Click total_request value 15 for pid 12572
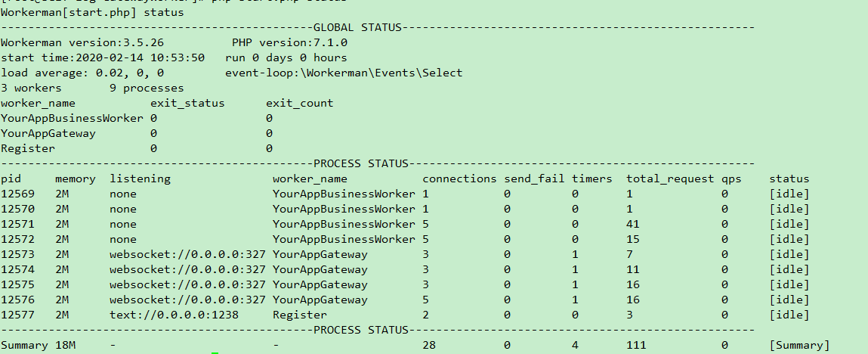Image resolution: width=868 pixels, height=354 pixels. point(633,239)
